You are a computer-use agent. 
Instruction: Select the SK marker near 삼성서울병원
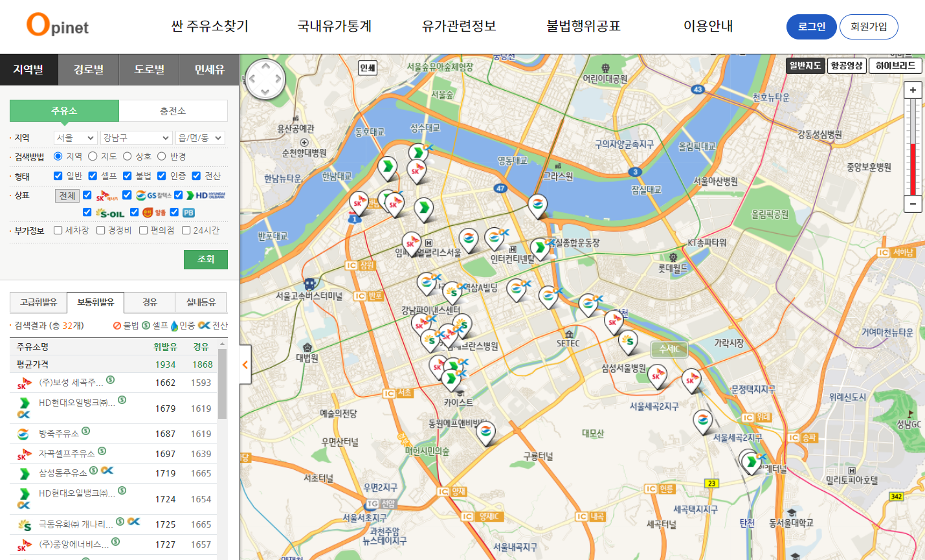click(657, 375)
